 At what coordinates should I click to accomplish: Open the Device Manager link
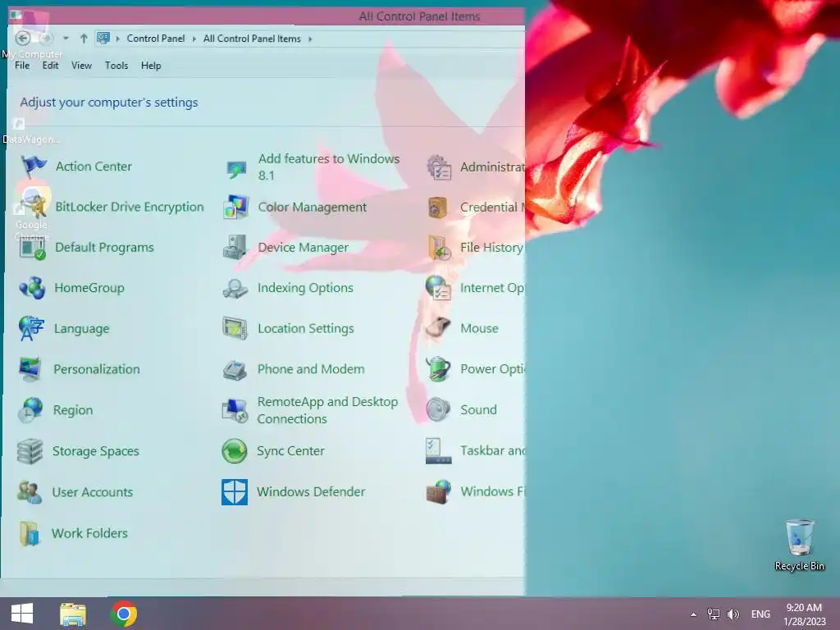tap(304, 248)
